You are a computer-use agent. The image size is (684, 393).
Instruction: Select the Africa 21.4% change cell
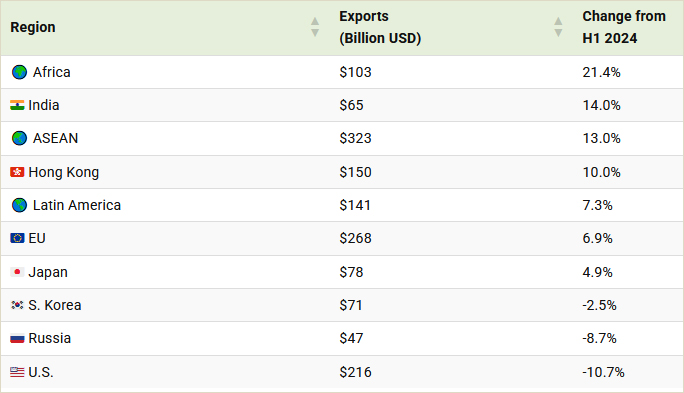click(628, 72)
